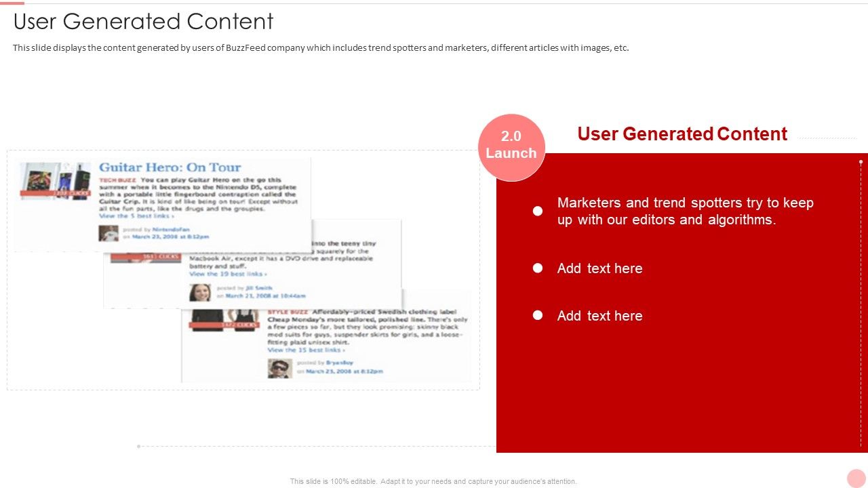This screenshot has height=488, width=868.
Task: Open the Jill Smith author link
Action: (259, 288)
